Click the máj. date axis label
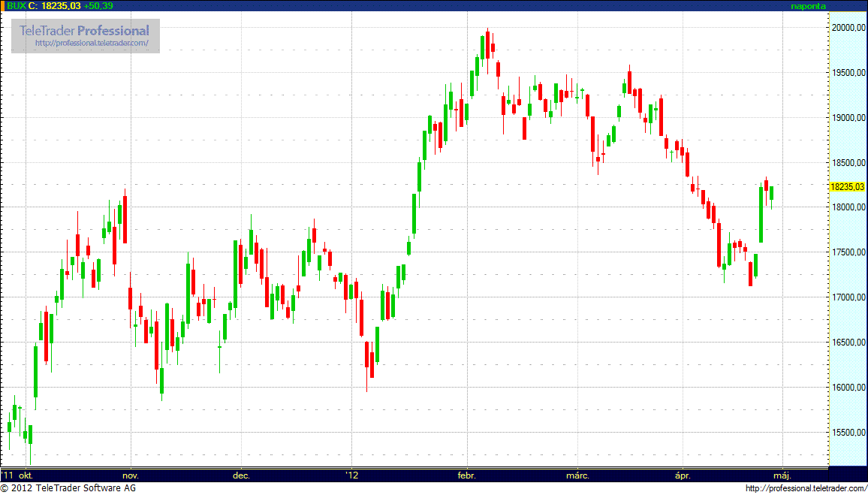 click(782, 476)
